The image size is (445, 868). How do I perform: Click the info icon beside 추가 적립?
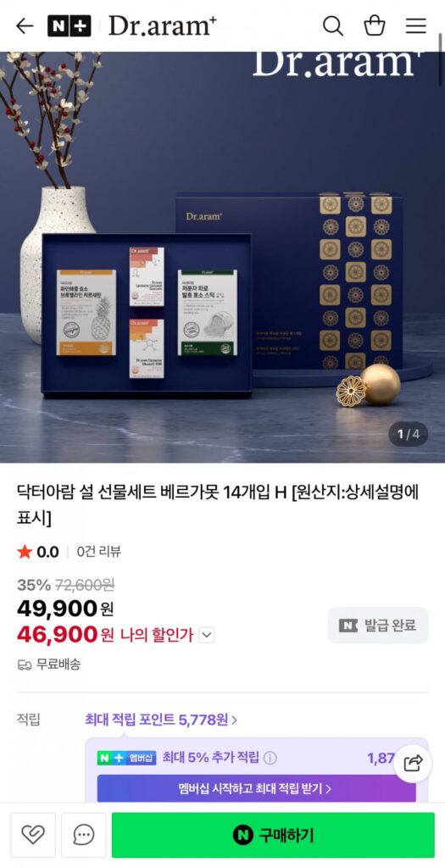click(x=270, y=758)
